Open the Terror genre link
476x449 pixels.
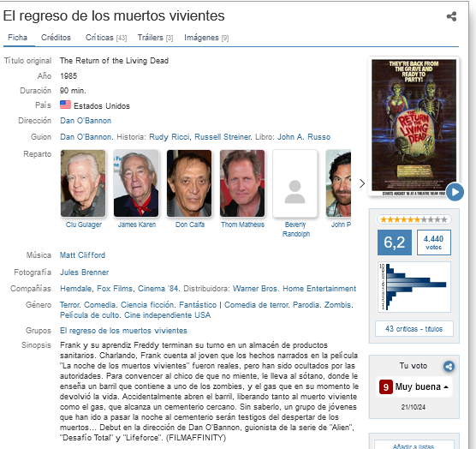(69, 305)
